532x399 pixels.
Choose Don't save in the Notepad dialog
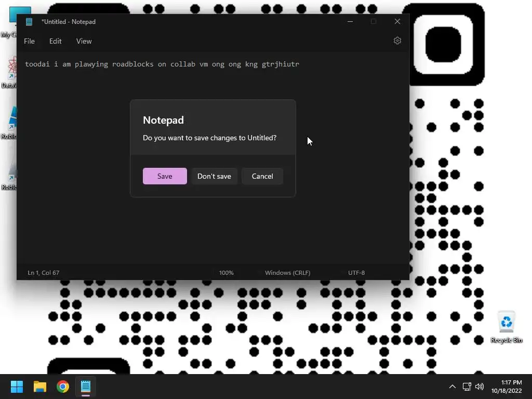[214, 176]
